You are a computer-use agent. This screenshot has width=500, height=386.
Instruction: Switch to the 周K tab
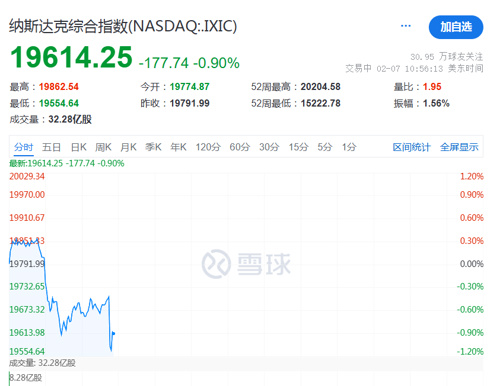[103, 147]
